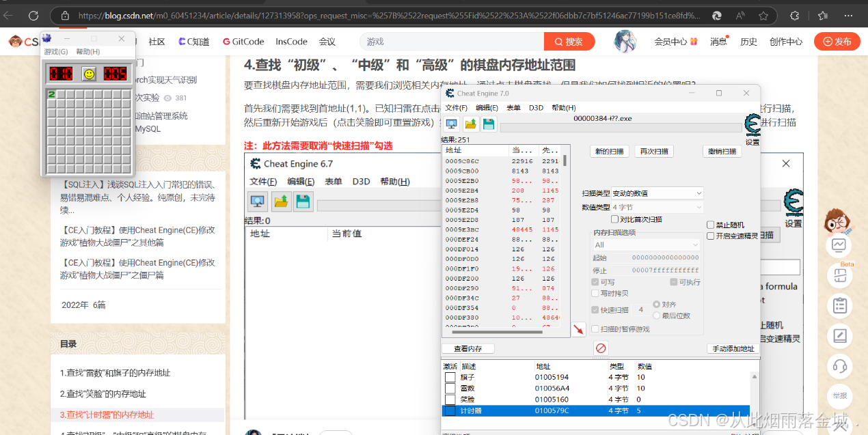Open GitCode link in CSDN header
868x435 pixels.
pos(243,42)
